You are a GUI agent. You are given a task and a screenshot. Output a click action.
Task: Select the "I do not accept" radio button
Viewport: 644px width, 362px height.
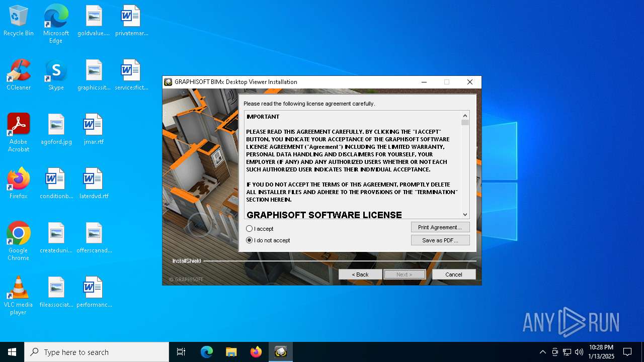[249, 240]
